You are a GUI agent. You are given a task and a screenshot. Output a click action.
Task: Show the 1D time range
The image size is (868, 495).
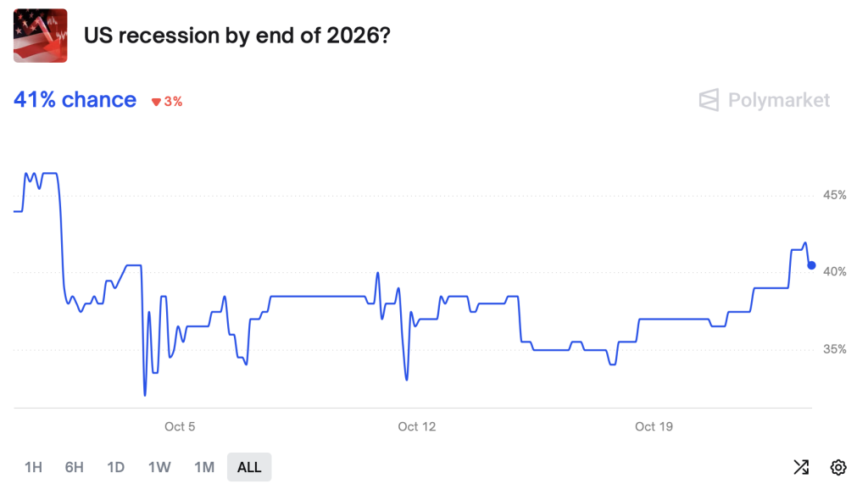pyautogui.click(x=116, y=467)
